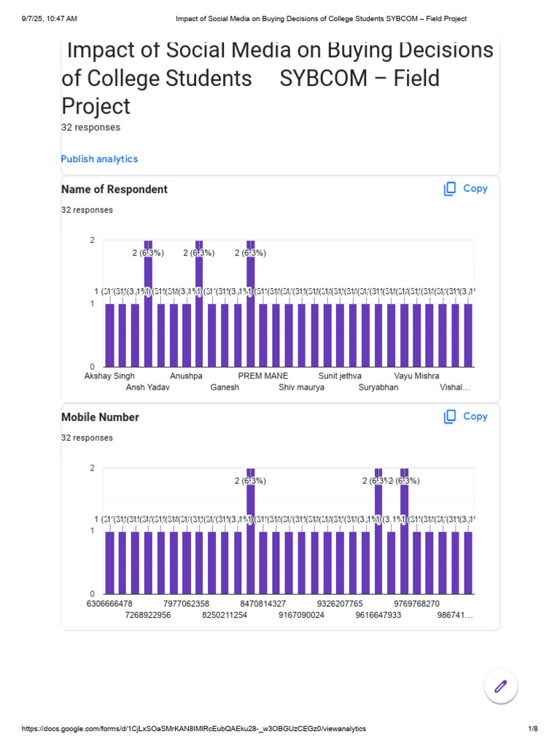Click the docs.google.com URL in the footer
Viewport: 560px width, 747px height.
(194, 729)
